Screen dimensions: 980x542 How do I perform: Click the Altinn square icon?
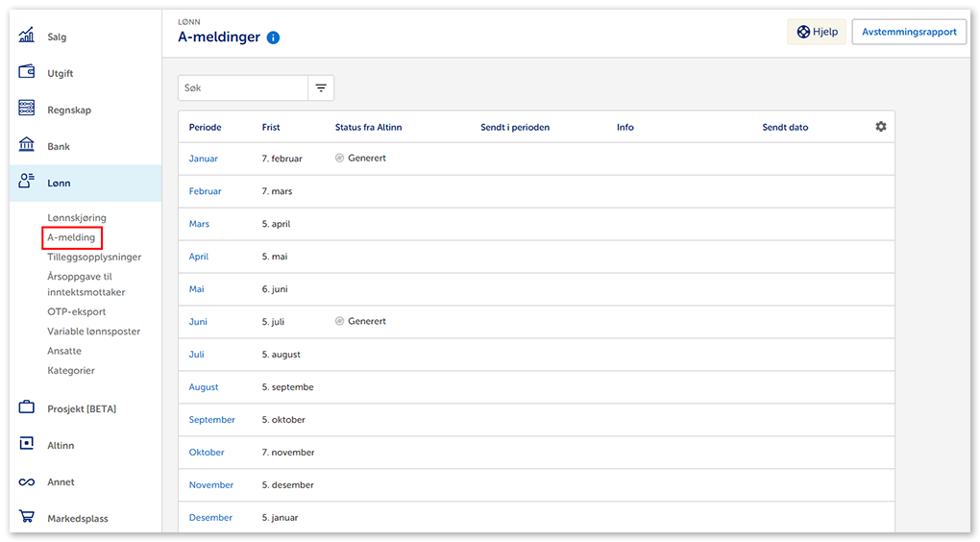coord(27,445)
